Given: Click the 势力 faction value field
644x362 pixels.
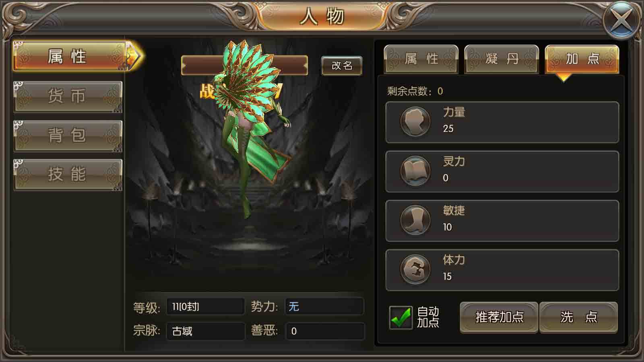Looking at the screenshot, I should (x=324, y=306).
